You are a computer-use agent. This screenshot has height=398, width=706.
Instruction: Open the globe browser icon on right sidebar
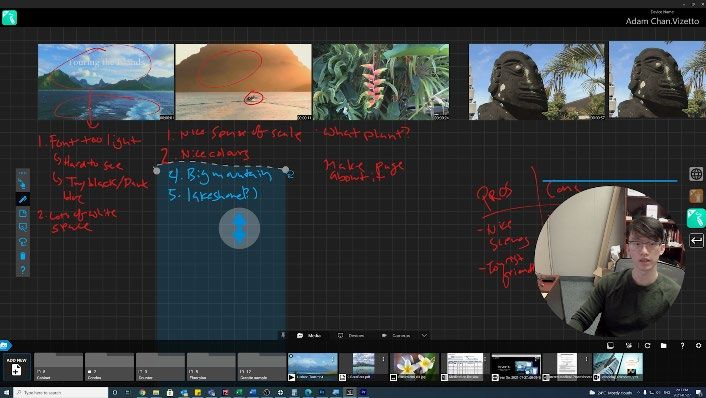696,174
